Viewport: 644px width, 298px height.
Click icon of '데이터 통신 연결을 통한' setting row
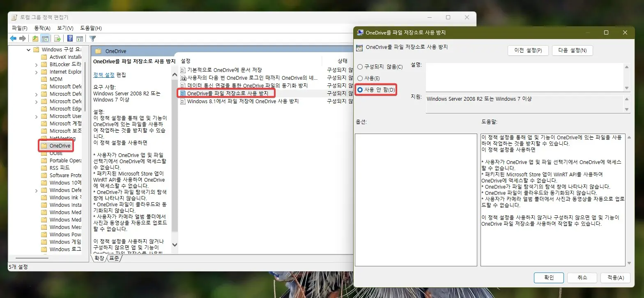click(x=183, y=85)
